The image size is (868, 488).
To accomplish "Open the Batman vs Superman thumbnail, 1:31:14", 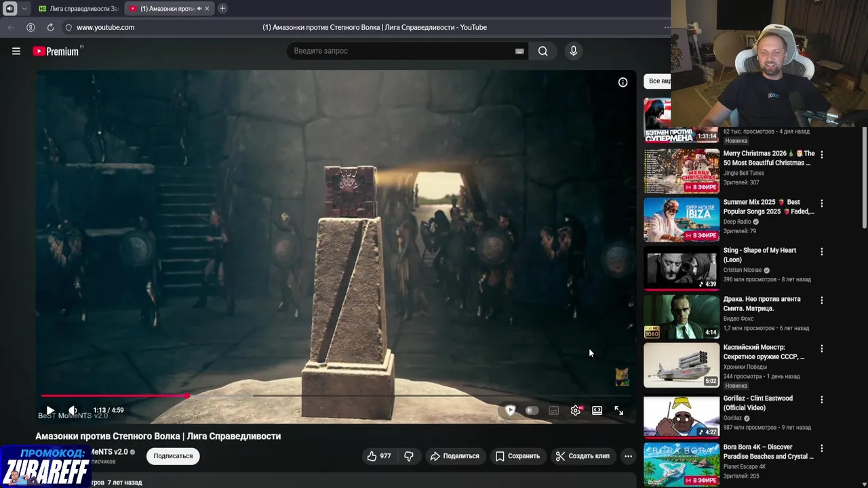I will coord(681,120).
